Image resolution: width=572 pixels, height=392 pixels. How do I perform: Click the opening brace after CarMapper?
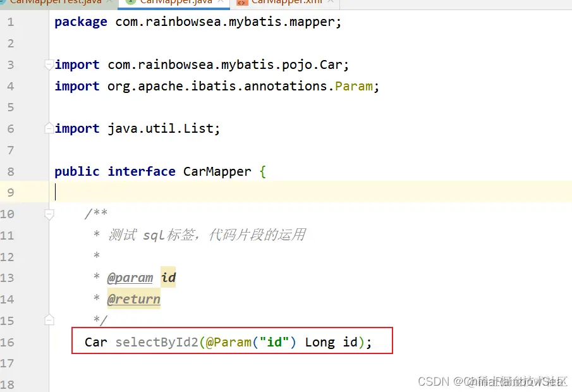pyautogui.click(x=263, y=171)
